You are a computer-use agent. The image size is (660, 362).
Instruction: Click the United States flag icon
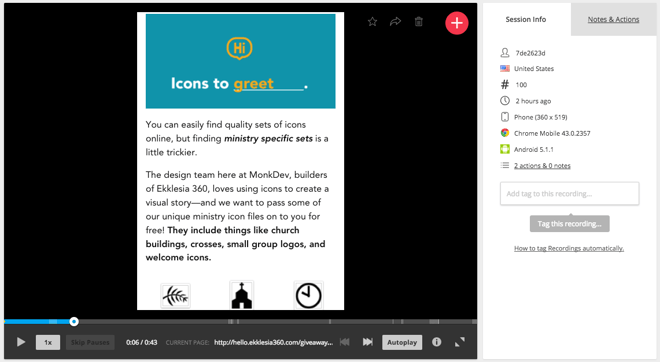coord(505,68)
